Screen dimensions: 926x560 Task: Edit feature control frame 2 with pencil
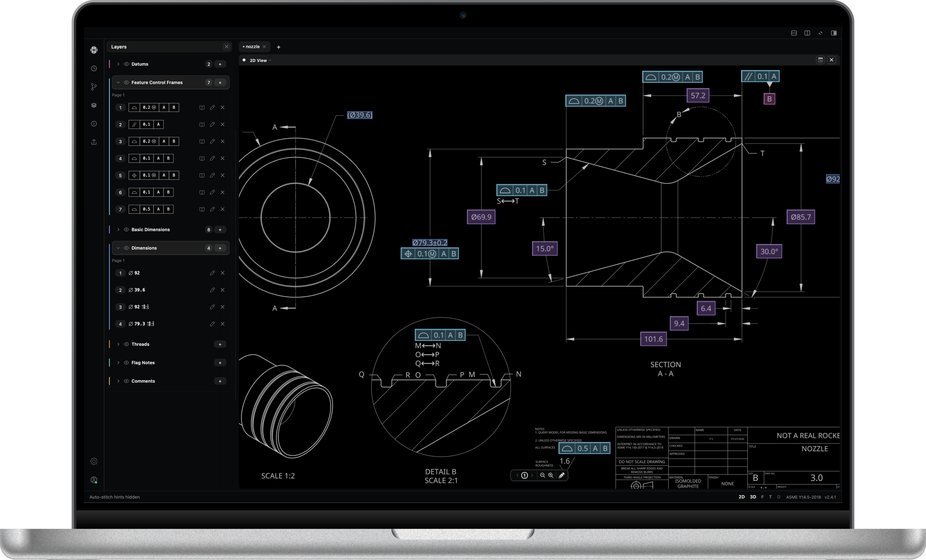point(212,124)
